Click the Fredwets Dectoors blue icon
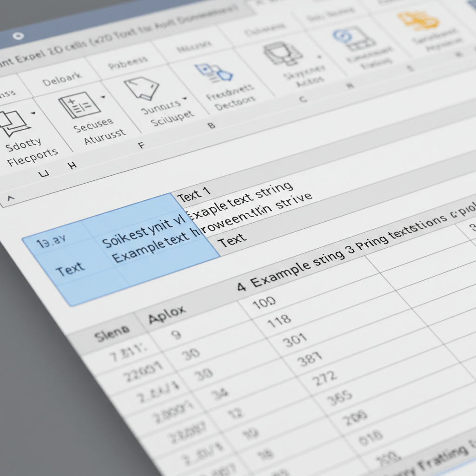Image resolution: width=476 pixels, height=476 pixels. 214,73
